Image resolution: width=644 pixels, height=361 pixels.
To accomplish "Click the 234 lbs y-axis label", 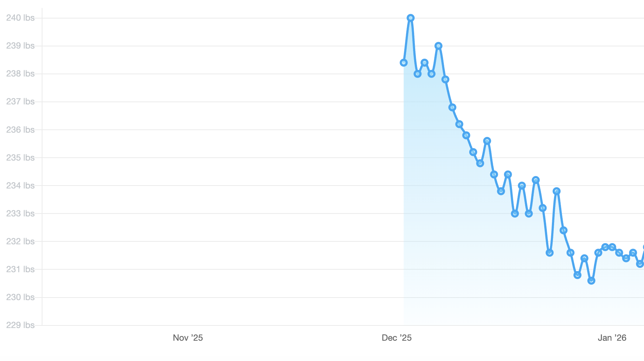I will point(20,186).
